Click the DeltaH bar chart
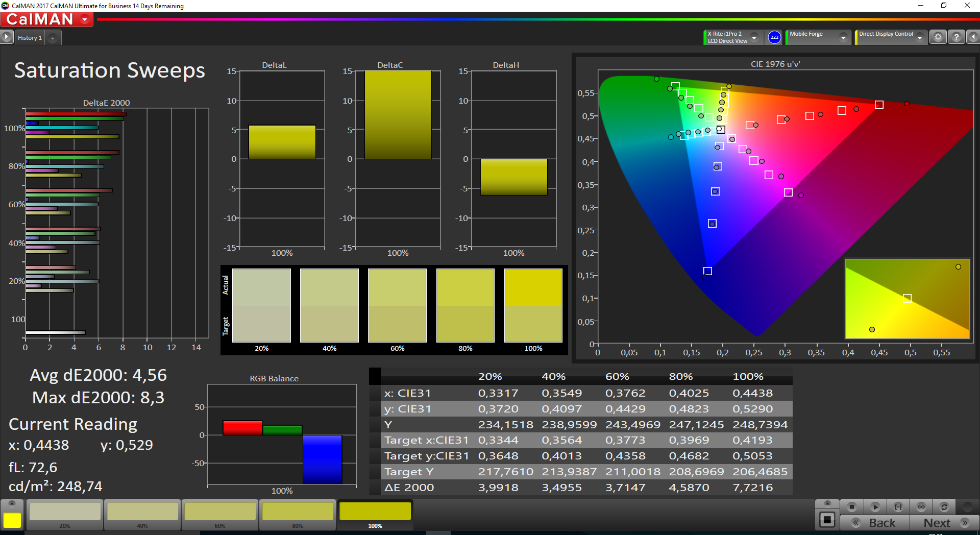 [x=513, y=158]
